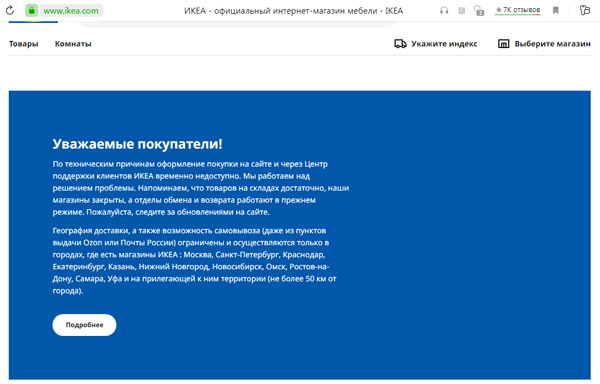Open the browser extensions icon at the far right

(585, 10)
